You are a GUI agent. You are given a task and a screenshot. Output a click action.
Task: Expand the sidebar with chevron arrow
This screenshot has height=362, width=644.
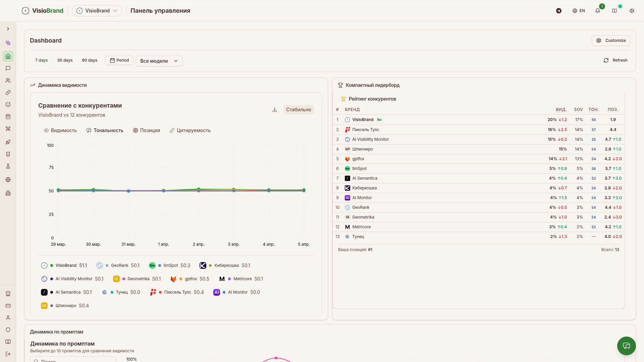tap(8, 29)
